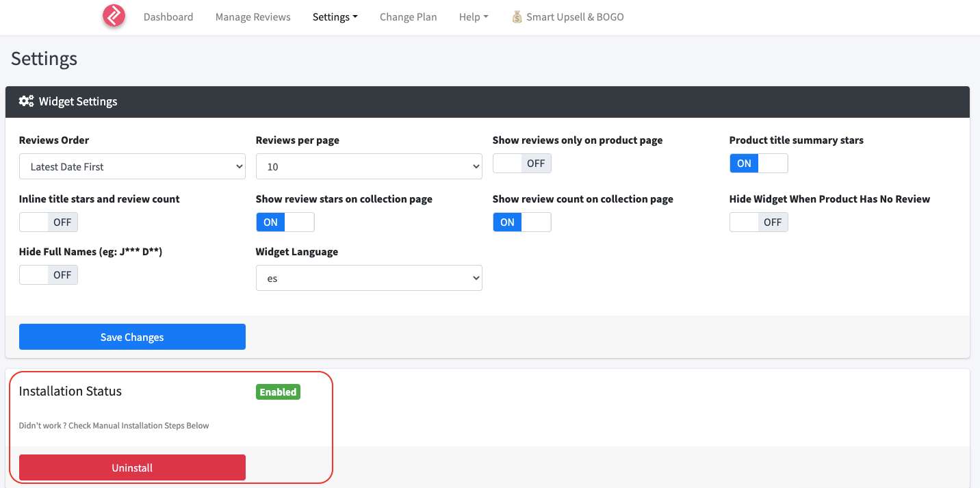Expand the Help dropdown menu
980x488 pixels.
pos(474,17)
